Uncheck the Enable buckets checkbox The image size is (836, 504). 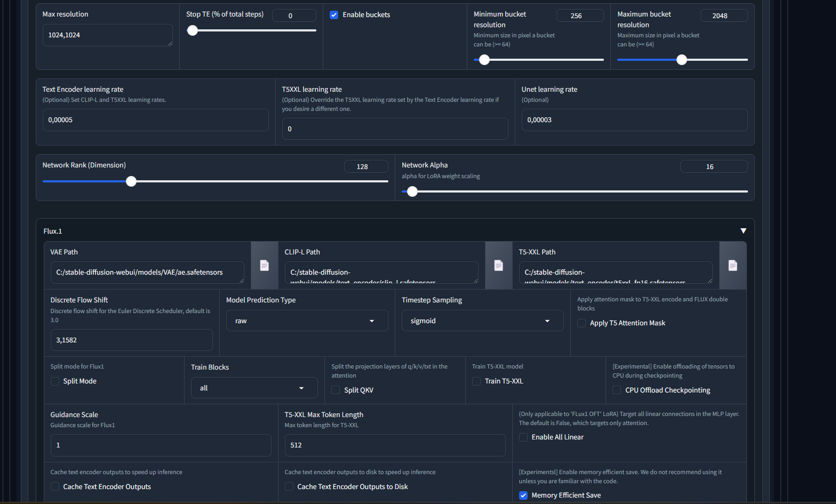click(x=334, y=15)
